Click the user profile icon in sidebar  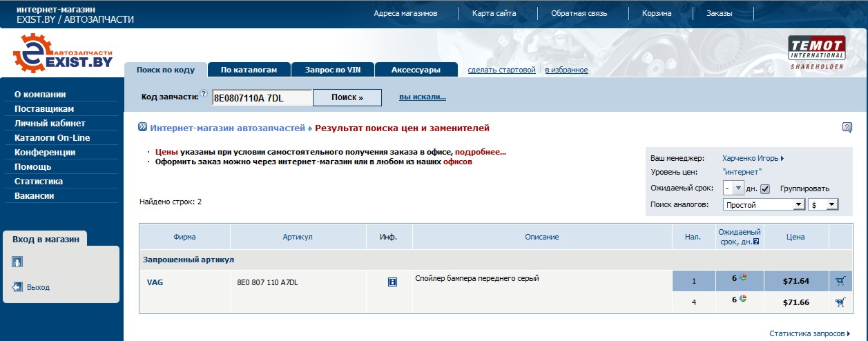[x=18, y=262]
